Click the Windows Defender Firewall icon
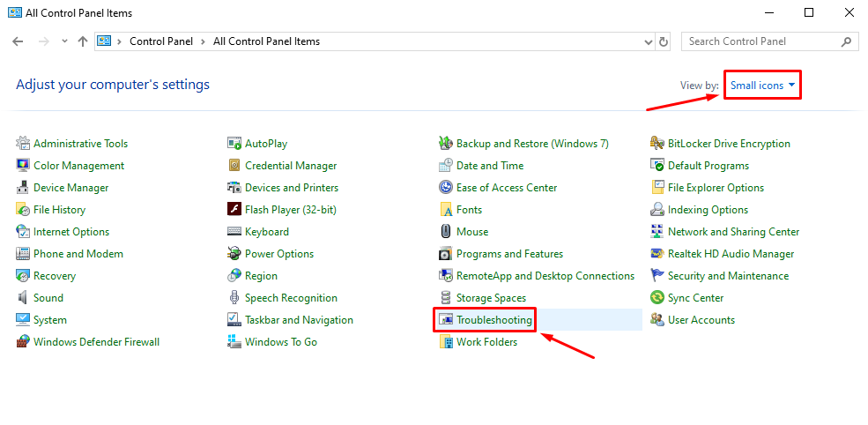Image resolution: width=868 pixels, height=425 pixels. (23, 342)
